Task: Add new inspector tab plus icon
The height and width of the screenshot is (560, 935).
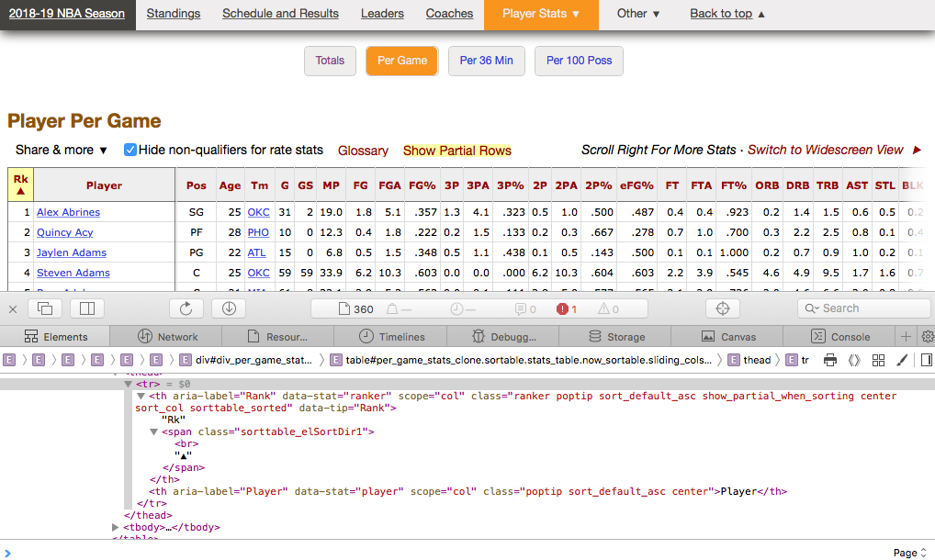Action: (x=906, y=337)
